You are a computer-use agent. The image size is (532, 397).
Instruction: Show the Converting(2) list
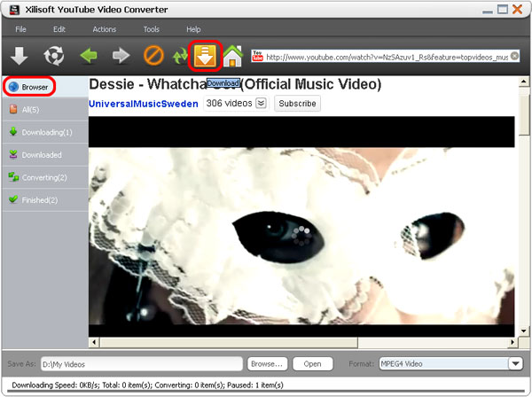pyautogui.click(x=45, y=177)
